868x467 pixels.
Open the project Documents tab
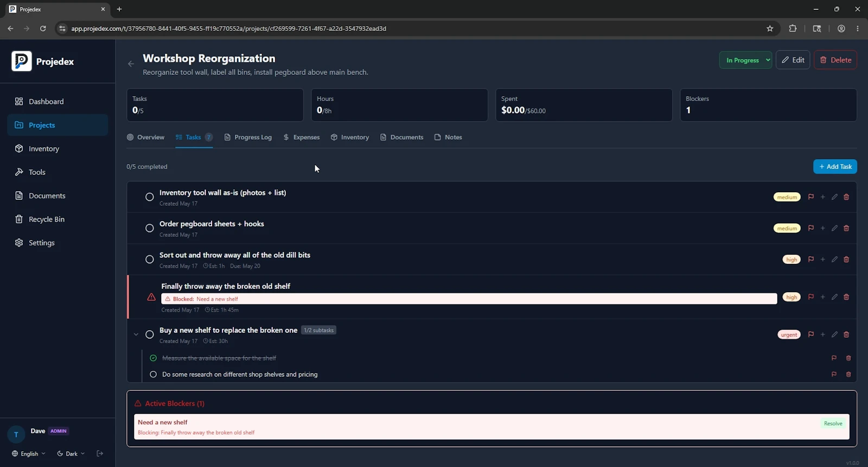point(401,137)
